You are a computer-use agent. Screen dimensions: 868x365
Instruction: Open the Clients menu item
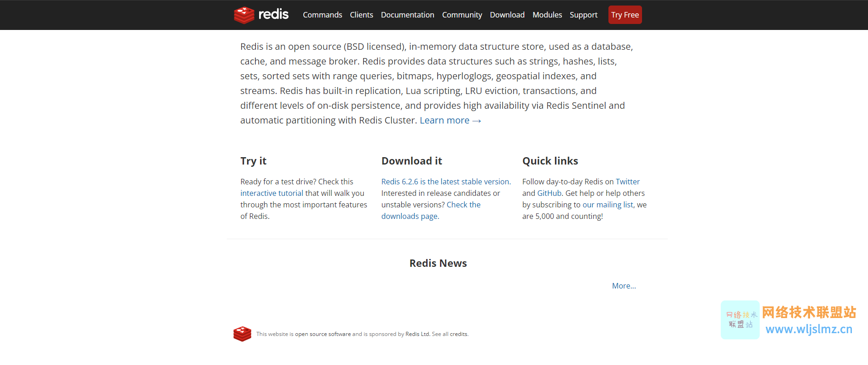click(361, 15)
